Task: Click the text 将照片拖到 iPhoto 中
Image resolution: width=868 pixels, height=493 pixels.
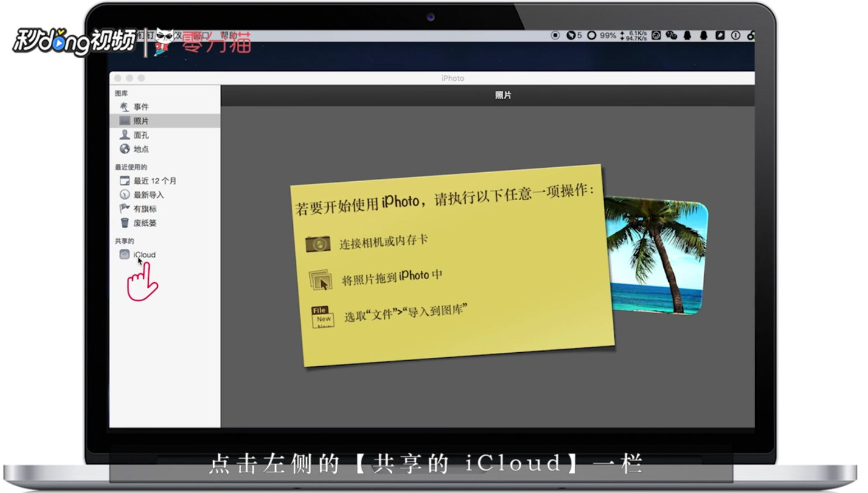Action: (392, 277)
